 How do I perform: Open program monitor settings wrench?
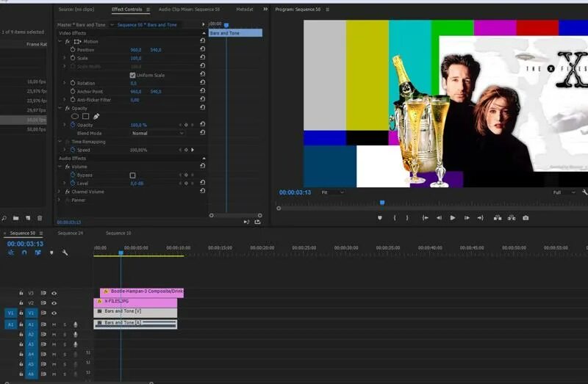[584, 192]
